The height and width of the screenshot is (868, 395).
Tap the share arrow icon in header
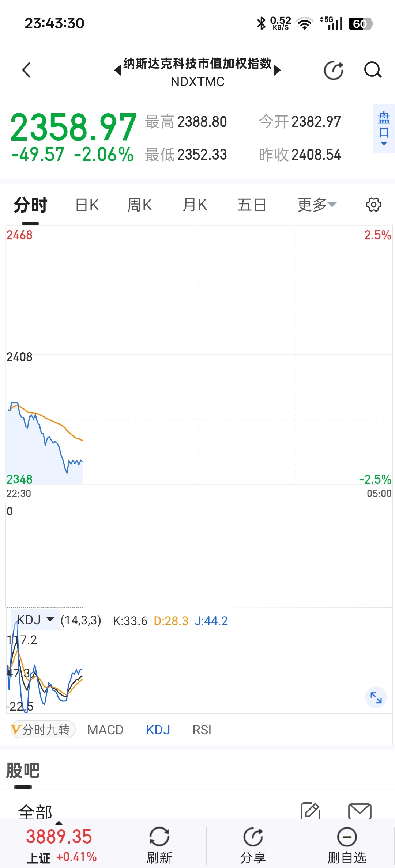(334, 70)
